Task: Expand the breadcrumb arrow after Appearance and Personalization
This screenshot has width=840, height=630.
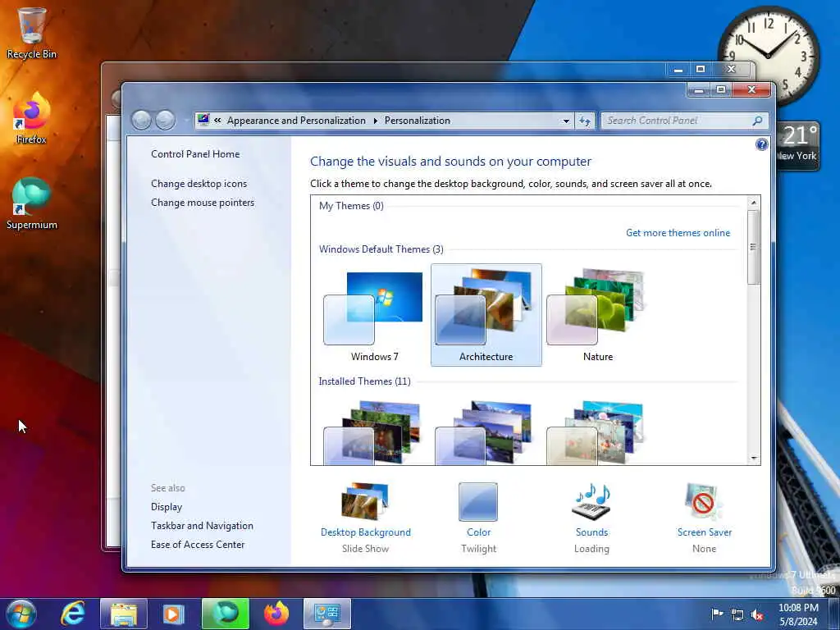Action: 375,121
